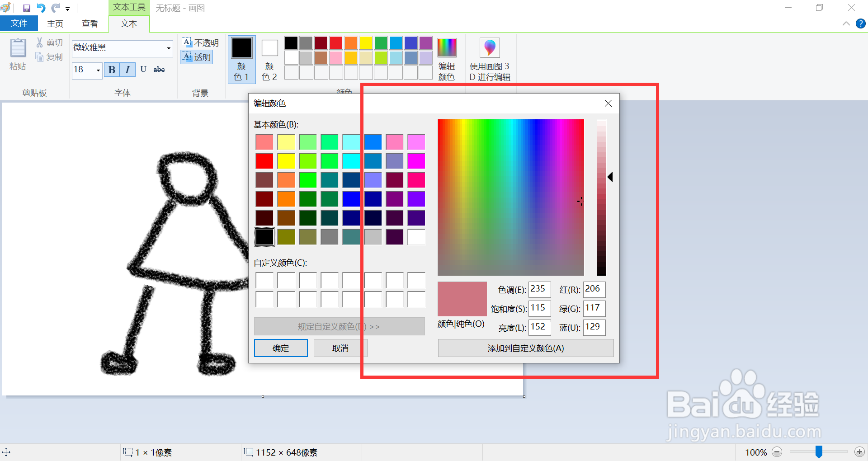Click the Cut (剪切) icon

40,42
